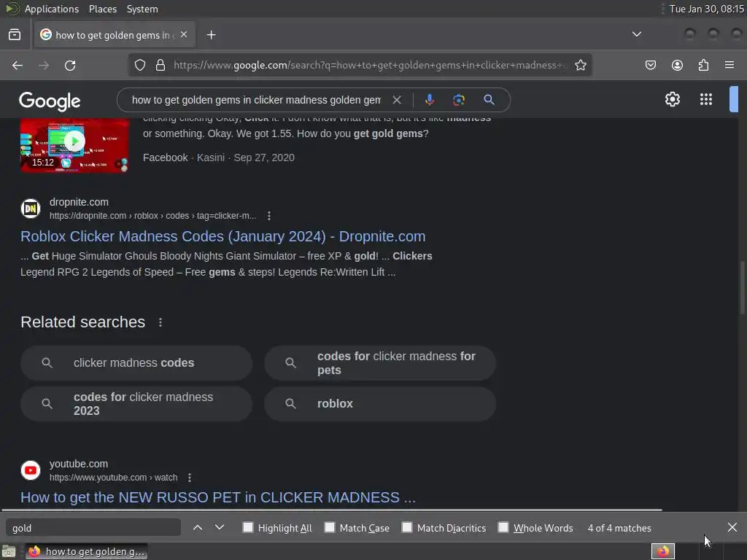Open the extensions puzzle icon
The height and width of the screenshot is (560, 747).
703,65
